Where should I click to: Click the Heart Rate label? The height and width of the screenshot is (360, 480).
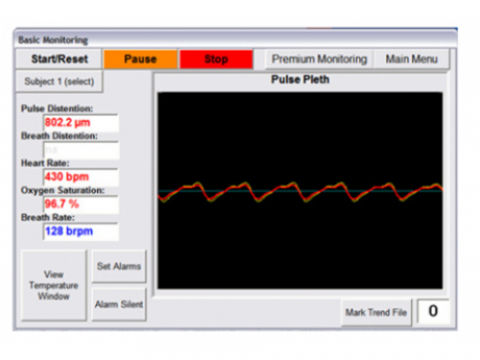[45, 163]
